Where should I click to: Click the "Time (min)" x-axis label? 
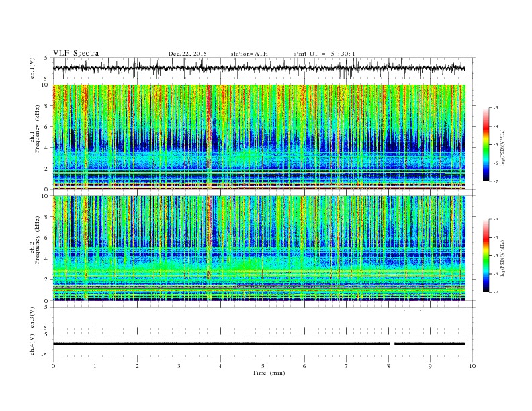tap(269, 373)
